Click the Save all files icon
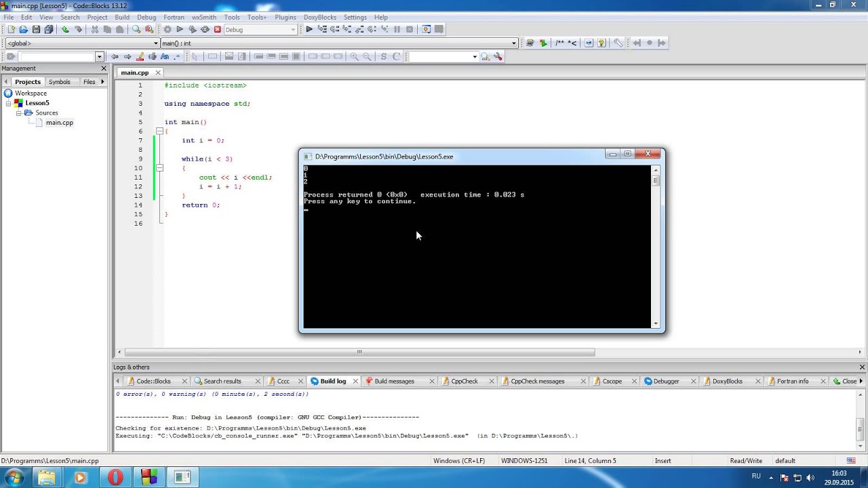The image size is (868, 488). [48, 29]
